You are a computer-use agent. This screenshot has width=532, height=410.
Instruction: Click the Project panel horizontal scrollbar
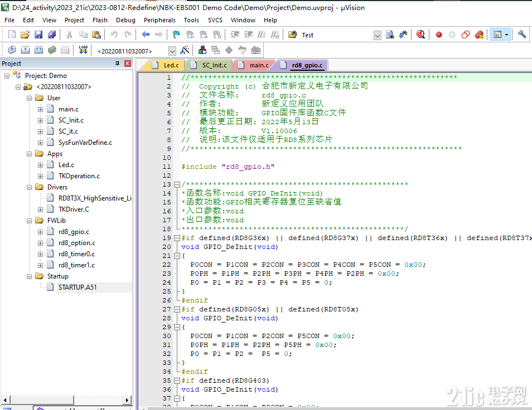pyautogui.click(x=41, y=400)
